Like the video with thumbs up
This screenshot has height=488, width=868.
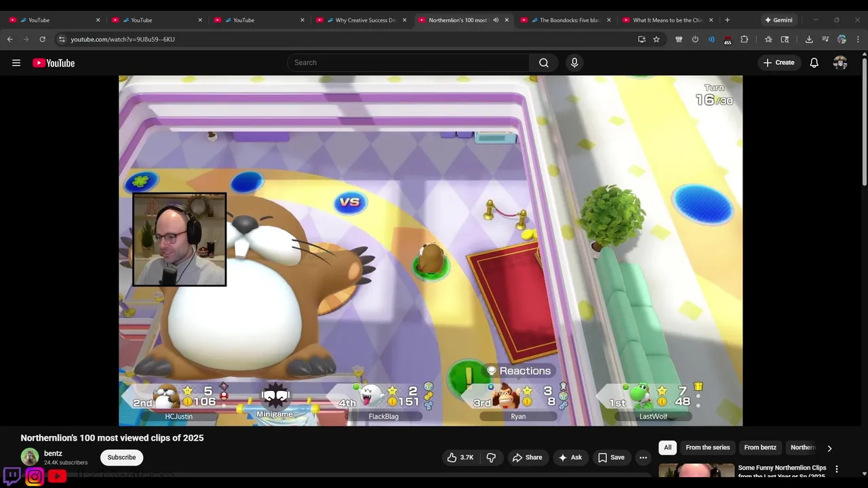pyautogui.click(x=459, y=457)
